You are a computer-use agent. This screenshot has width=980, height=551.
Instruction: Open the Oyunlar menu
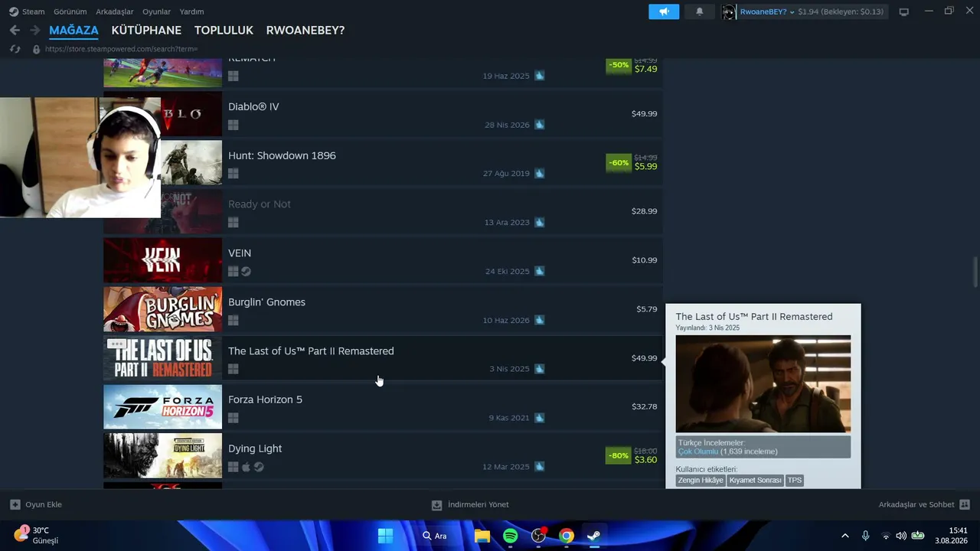156,11
